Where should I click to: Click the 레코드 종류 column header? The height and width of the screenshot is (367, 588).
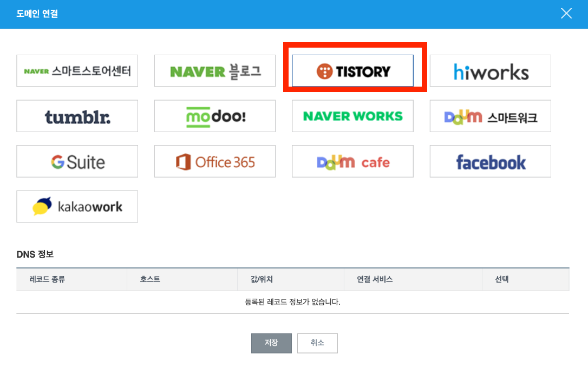click(71, 279)
